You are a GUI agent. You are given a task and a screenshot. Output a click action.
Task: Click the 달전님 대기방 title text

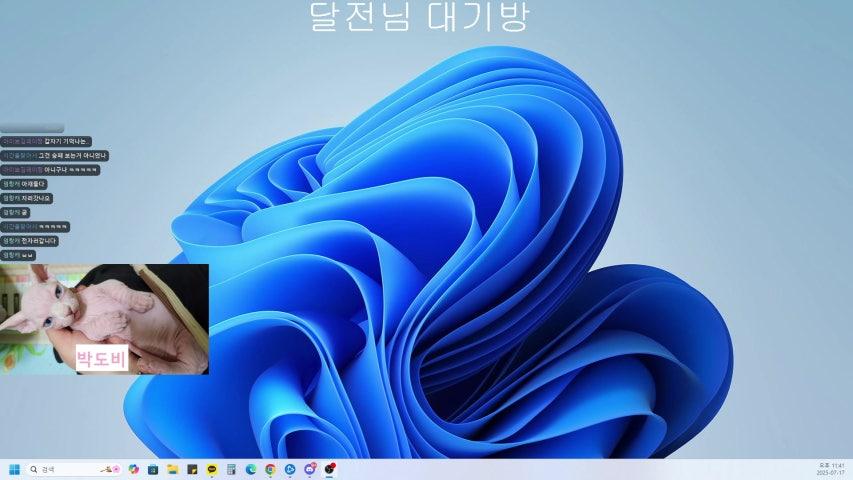click(419, 16)
